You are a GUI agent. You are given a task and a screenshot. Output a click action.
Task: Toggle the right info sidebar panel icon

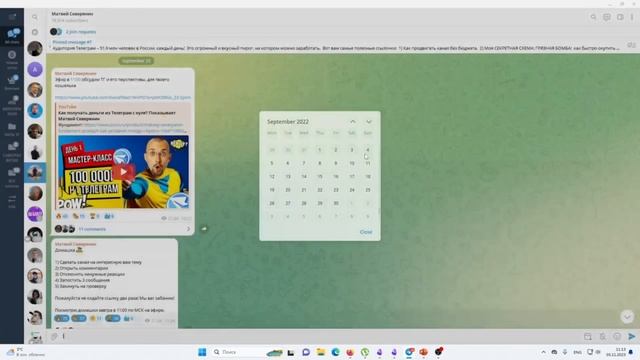click(x=620, y=17)
